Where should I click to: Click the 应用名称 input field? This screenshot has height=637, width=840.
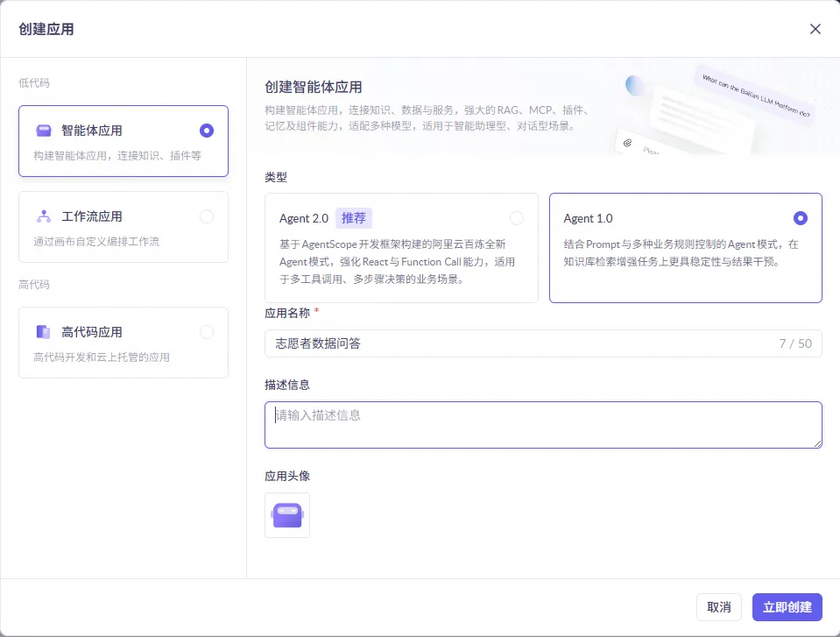pyautogui.click(x=543, y=343)
